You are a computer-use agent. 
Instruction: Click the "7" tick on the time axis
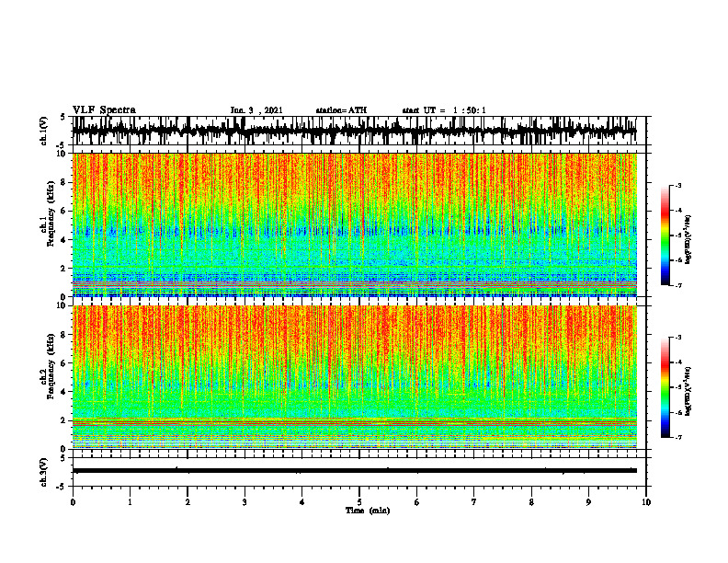pyautogui.click(x=474, y=502)
